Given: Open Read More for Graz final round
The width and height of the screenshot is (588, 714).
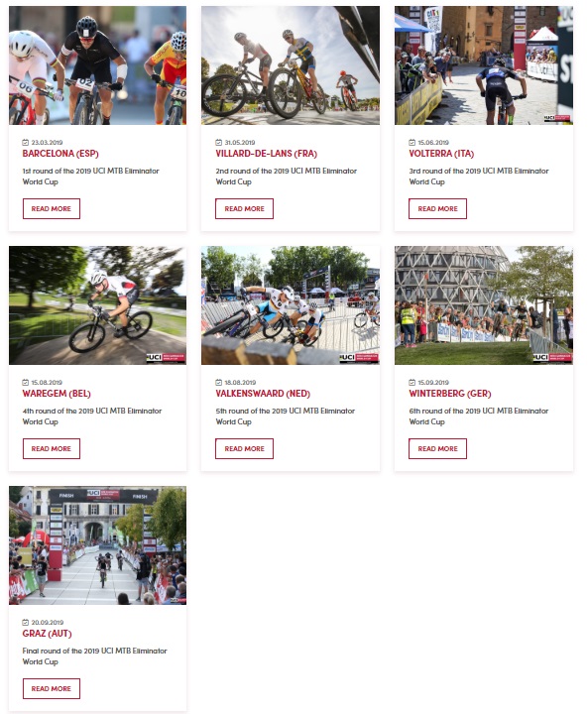Looking at the screenshot, I should (52, 688).
